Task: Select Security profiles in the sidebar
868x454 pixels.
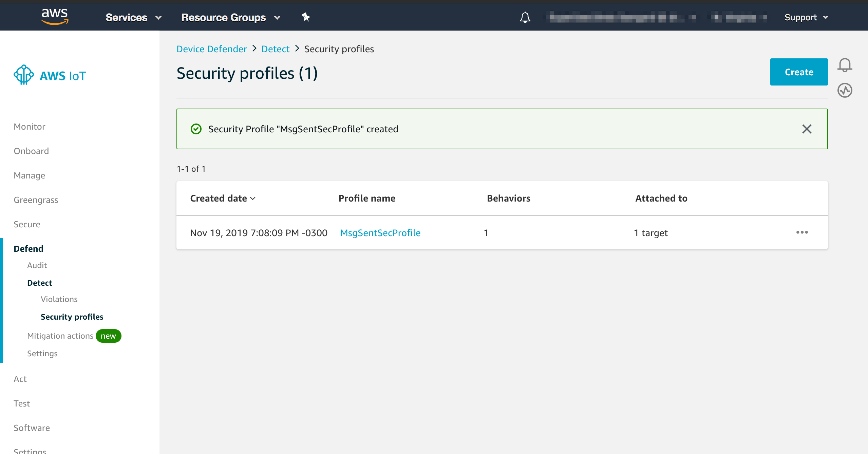Action: pyautogui.click(x=72, y=317)
